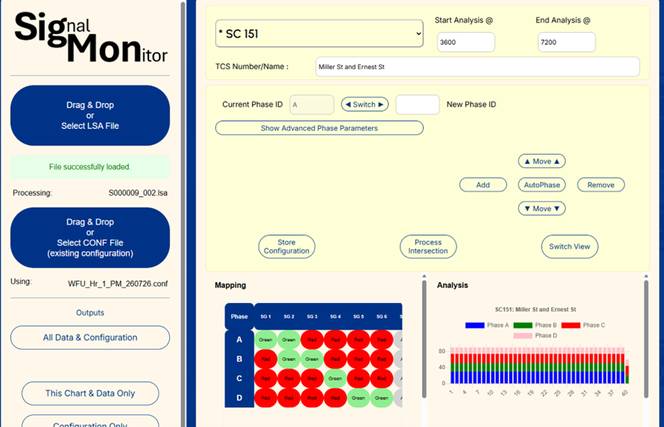The height and width of the screenshot is (427, 664).
Task: Click the stacked phase bar chart
Action: click(538, 366)
